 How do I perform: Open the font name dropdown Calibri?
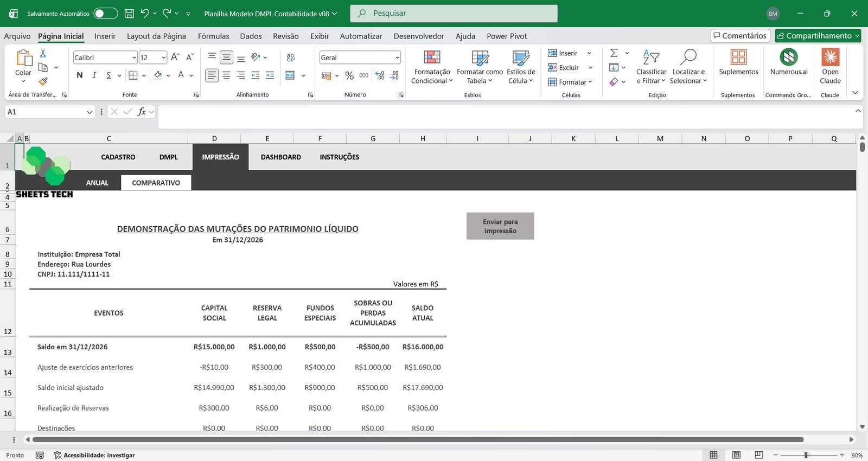[x=134, y=57]
